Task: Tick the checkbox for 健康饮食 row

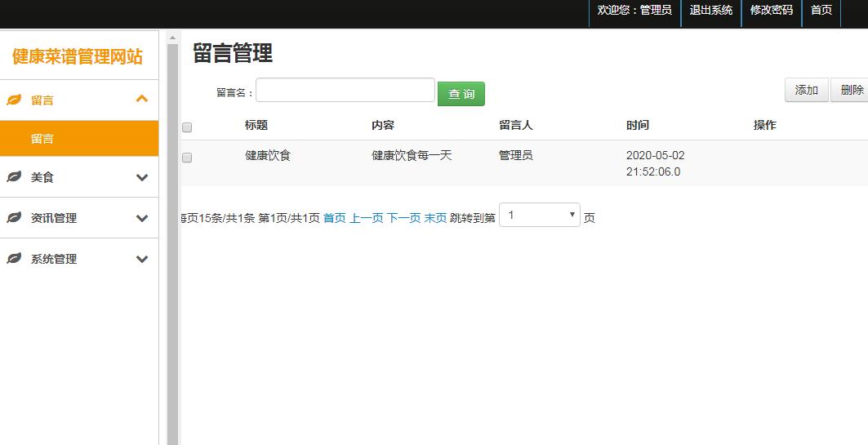Action: pos(187,158)
